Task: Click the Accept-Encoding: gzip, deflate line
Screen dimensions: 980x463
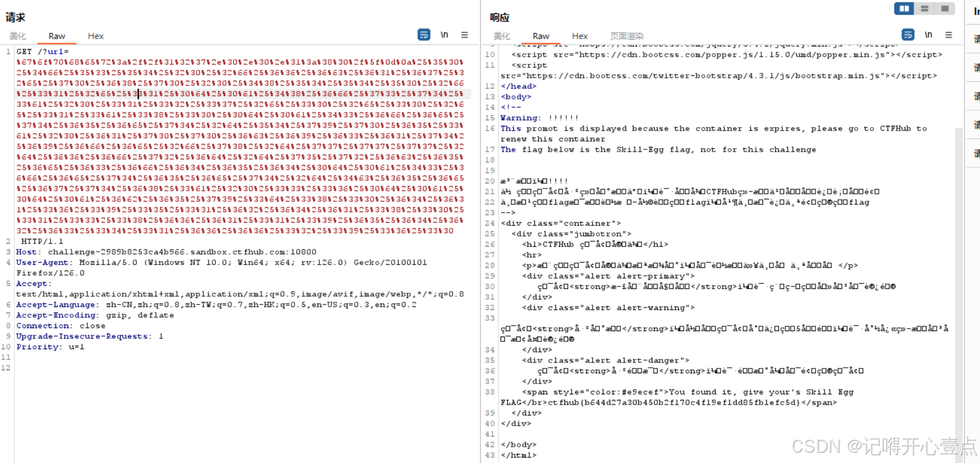Action: tap(95, 315)
